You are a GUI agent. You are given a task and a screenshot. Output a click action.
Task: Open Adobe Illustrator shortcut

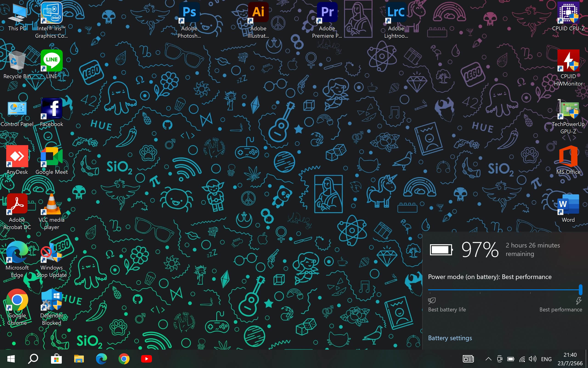point(258,20)
